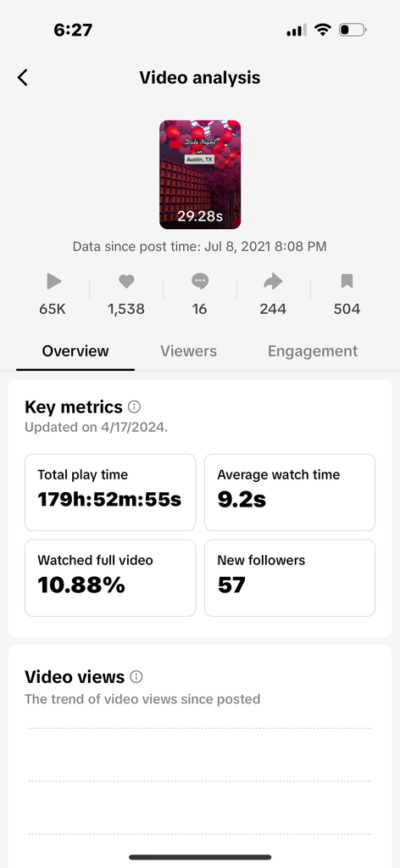
Task: Open the Date Night video thumbnail
Action: pos(200,175)
